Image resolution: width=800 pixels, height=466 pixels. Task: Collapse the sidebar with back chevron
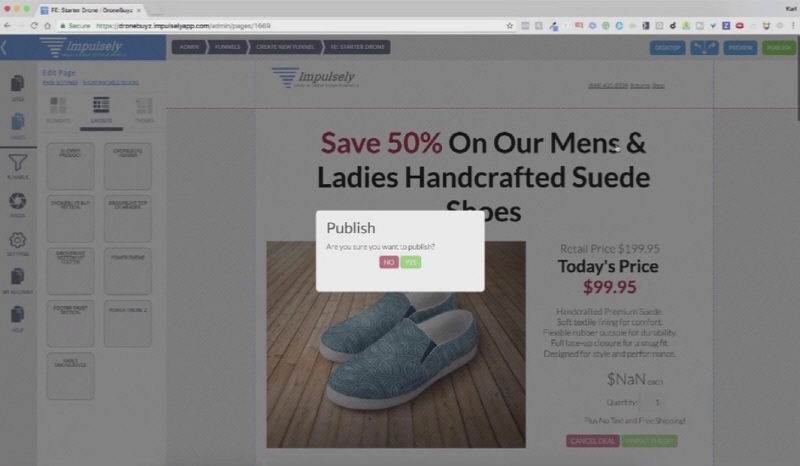pyautogui.click(x=4, y=47)
